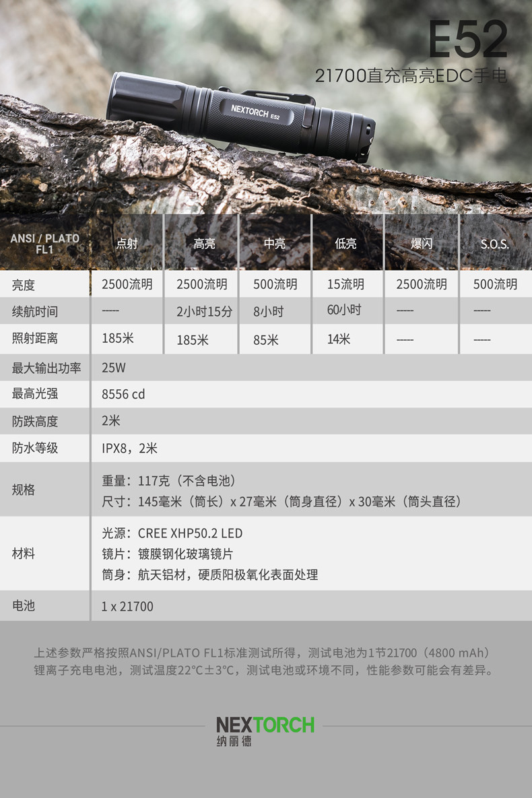Screen dimensions: 532x798
Task: Click the '60小时' runtime value
Action: tap(344, 309)
